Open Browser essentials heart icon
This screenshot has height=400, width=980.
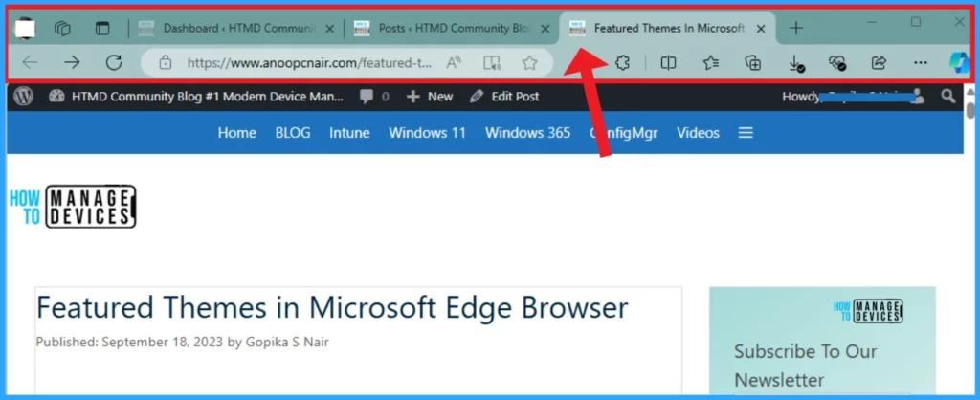tap(837, 62)
